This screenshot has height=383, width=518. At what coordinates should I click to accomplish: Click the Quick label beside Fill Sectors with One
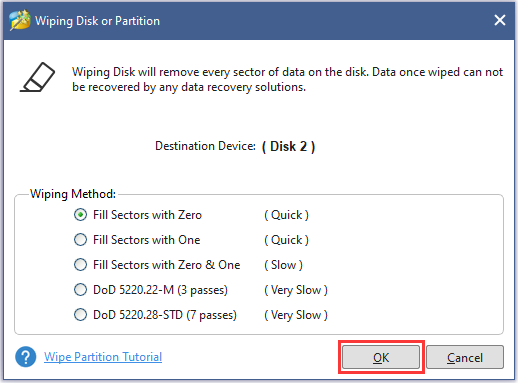(287, 240)
